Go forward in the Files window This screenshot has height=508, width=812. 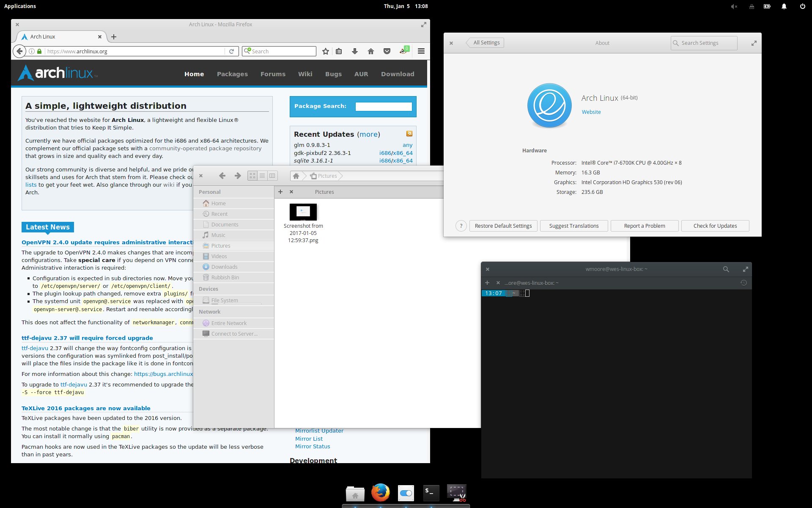238,176
